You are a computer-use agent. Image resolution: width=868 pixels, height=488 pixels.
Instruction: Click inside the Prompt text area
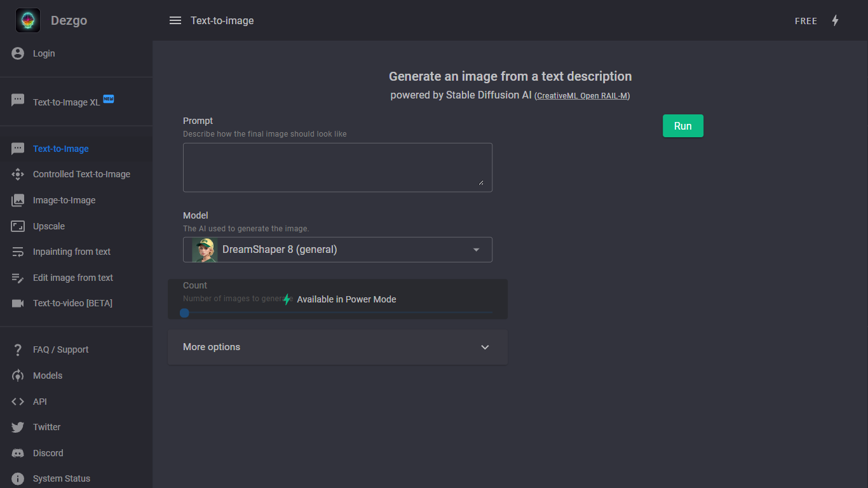[x=337, y=167]
